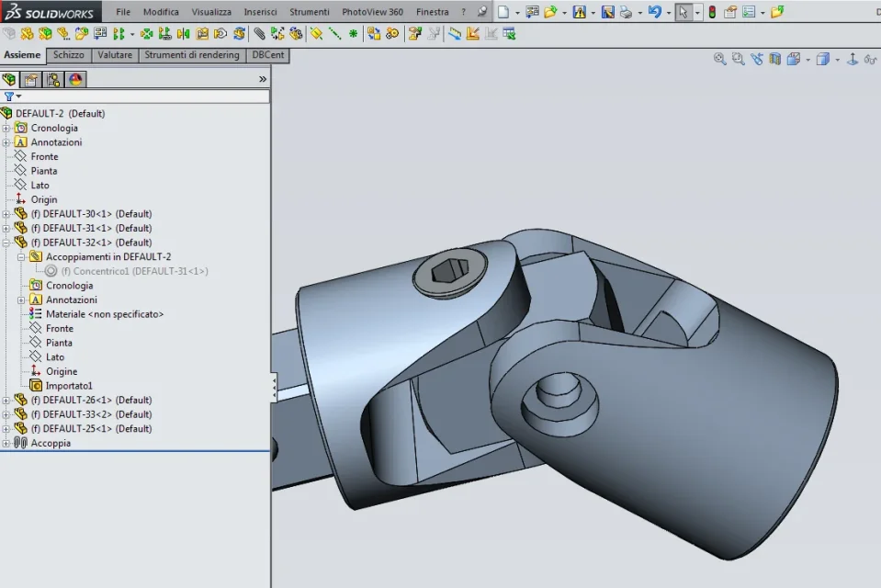This screenshot has width=881, height=588.
Task: Click the Display Style cube icon
Action: click(x=822, y=59)
